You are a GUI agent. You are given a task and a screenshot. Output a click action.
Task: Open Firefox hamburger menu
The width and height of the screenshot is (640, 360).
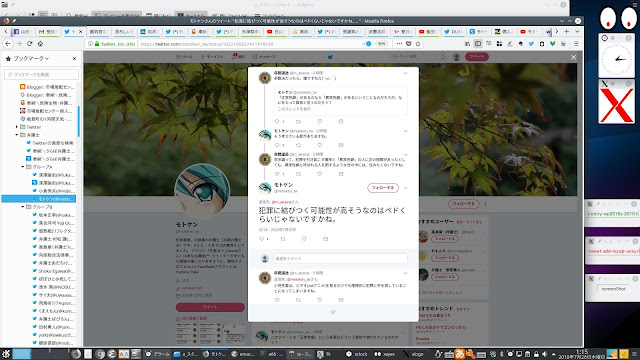click(576, 44)
